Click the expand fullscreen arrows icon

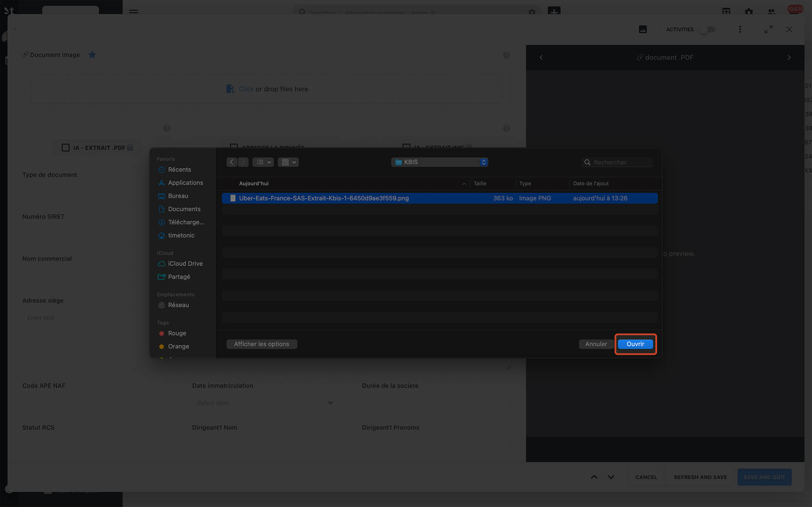768,29
